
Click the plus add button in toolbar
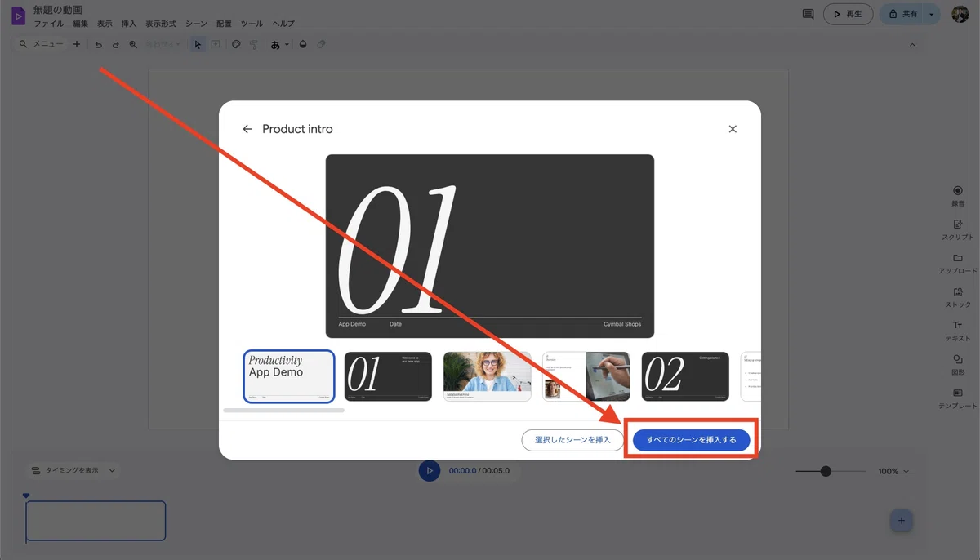[77, 45]
